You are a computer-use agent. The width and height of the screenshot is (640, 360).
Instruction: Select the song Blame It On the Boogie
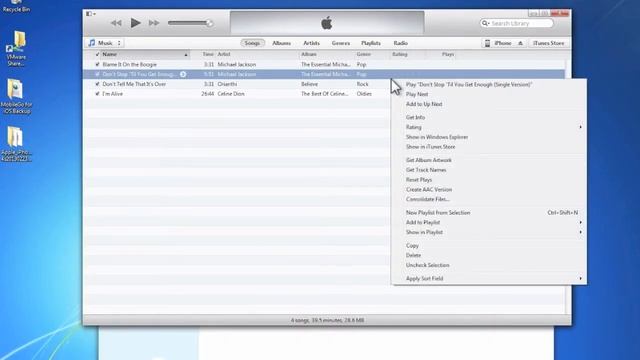(129, 64)
